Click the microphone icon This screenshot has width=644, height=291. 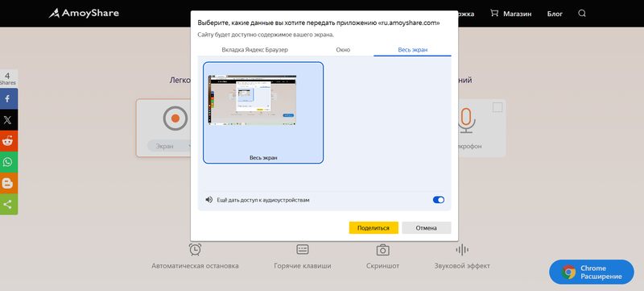click(466, 120)
